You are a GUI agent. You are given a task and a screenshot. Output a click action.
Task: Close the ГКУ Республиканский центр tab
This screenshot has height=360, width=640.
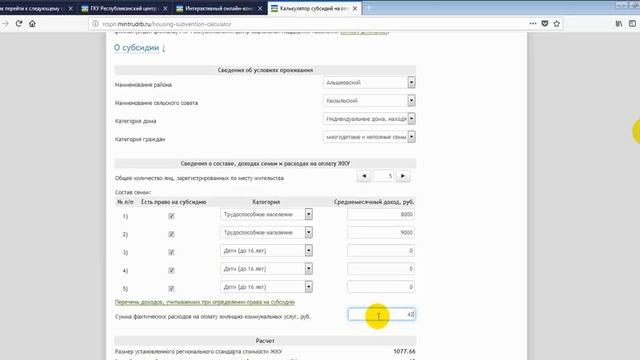(165, 8)
